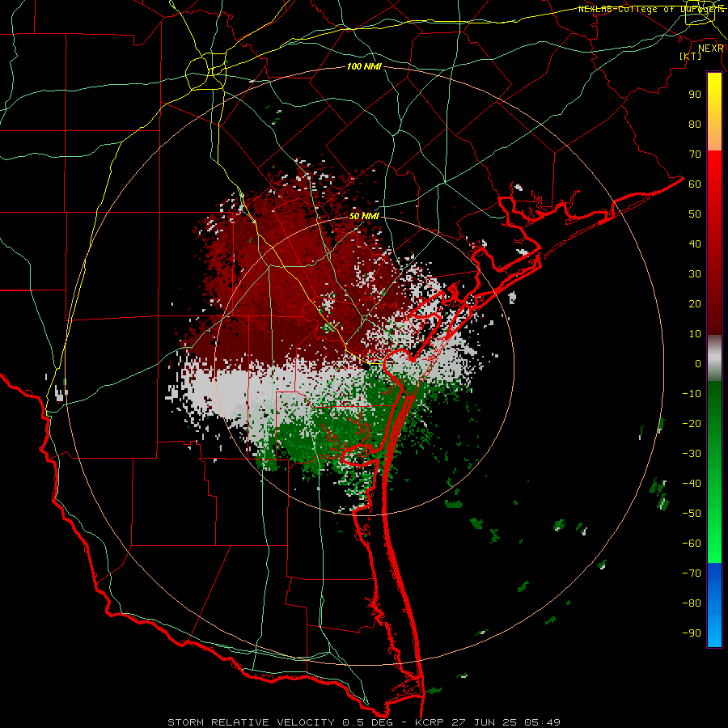Click the -20 value on velocity scale
Screen dimensions: 728x728
tap(692, 424)
